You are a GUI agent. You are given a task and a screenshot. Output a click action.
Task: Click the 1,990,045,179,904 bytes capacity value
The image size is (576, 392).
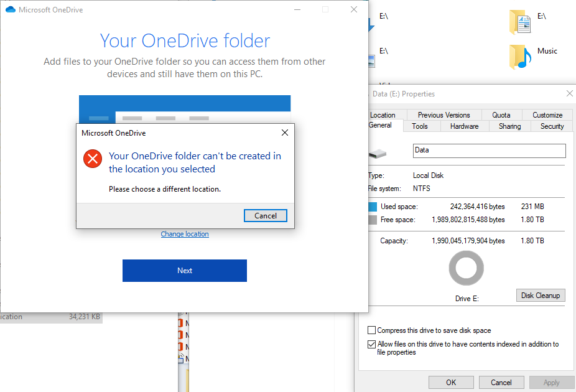click(x=468, y=241)
